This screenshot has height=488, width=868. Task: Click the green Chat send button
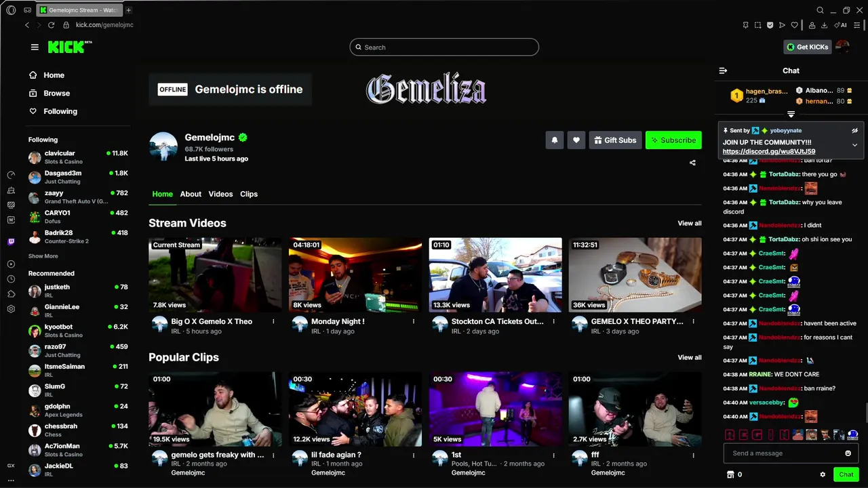(x=846, y=474)
